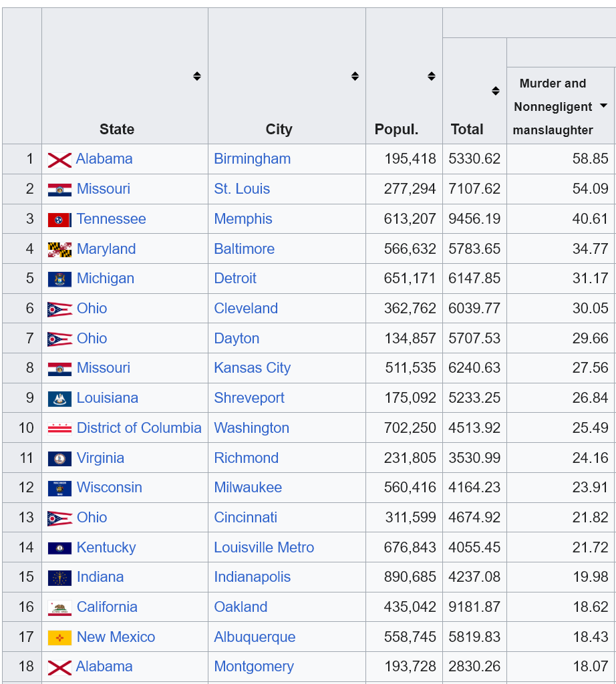Click New Mexico flag icon
The width and height of the screenshot is (616, 684).
coord(59,638)
